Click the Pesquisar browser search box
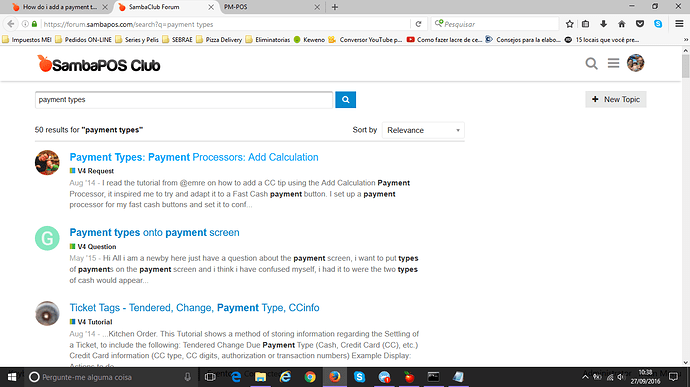Screen dimensions: 690x387 495,24
